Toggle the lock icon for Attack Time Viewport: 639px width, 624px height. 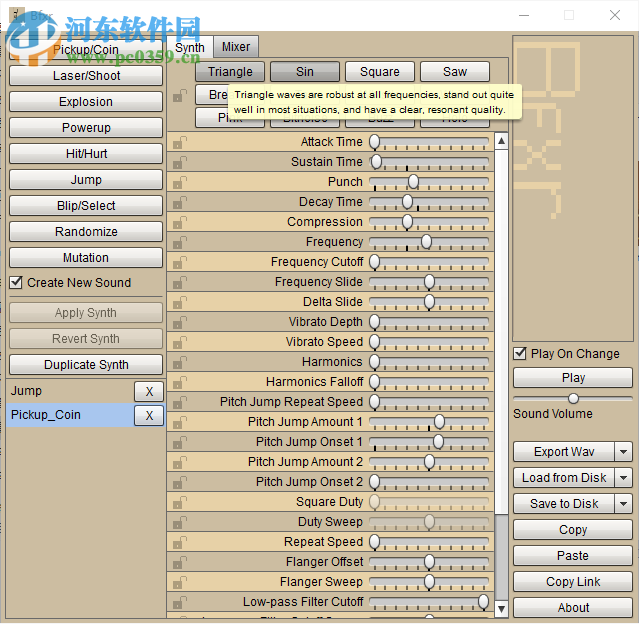click(179, 142)
